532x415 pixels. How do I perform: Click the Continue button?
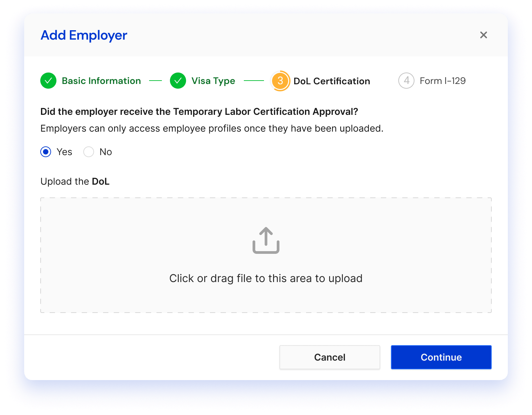441,357
